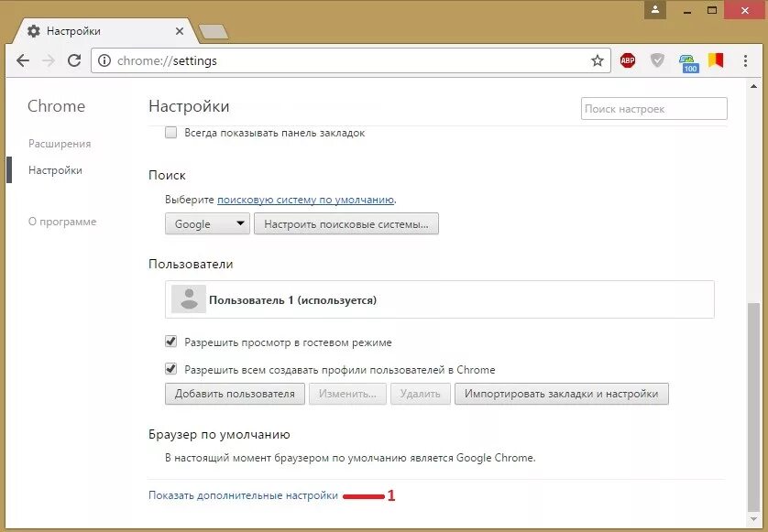Screen dimensions: 768x532
Task: Click the browser back arrow
Action: [x=23, y=60]
